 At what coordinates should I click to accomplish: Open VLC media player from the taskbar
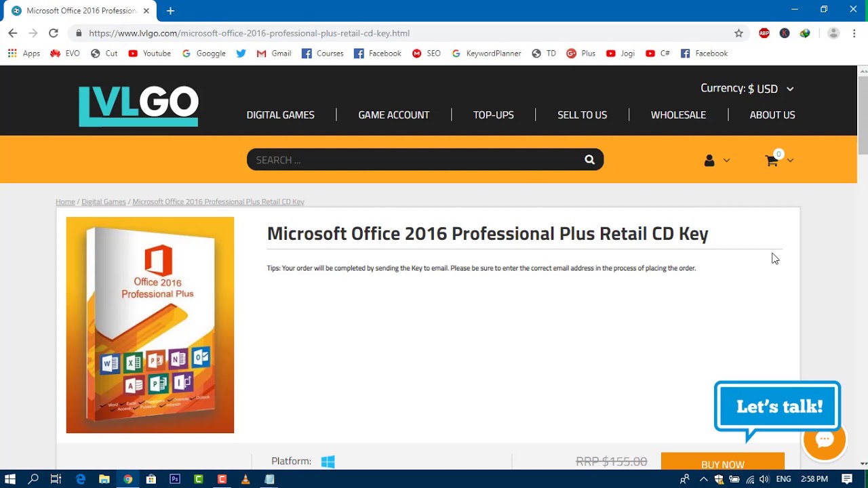click(x=245, y=479)
